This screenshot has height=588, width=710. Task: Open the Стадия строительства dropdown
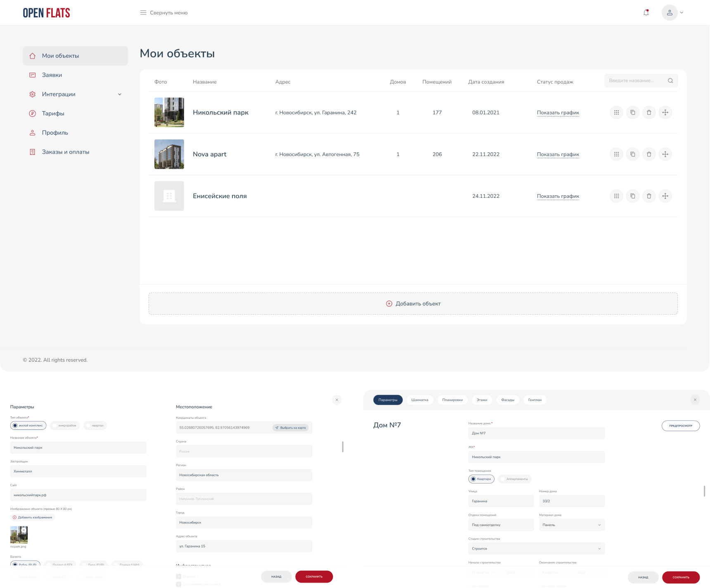click(x=536, y=548)
